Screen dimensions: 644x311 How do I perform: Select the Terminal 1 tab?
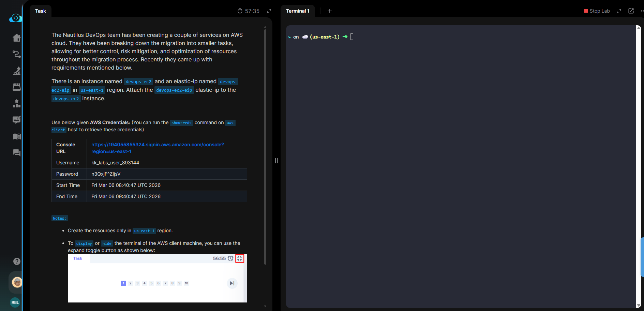(298, 11)
